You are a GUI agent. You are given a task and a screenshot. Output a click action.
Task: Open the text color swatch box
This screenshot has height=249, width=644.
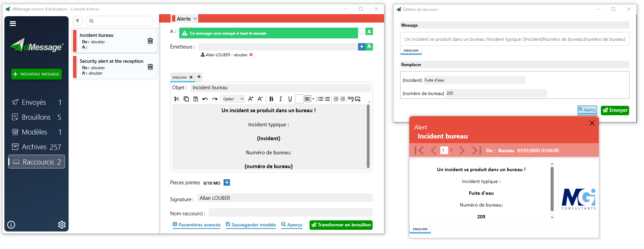coord(299,99)
